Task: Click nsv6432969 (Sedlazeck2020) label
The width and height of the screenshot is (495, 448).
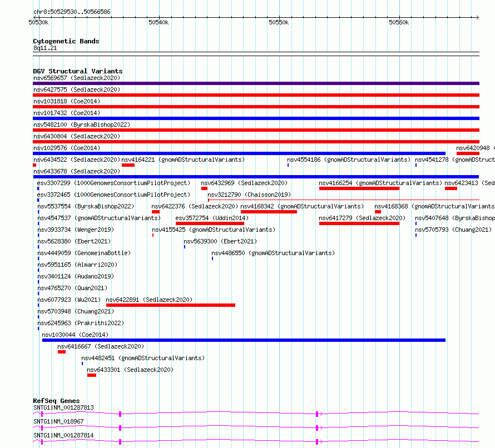Action: 244,183
